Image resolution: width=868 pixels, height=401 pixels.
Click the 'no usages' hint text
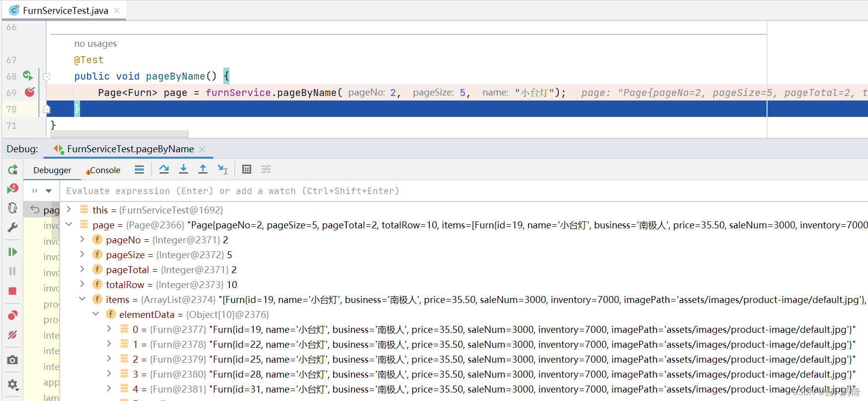coord(96,44)
